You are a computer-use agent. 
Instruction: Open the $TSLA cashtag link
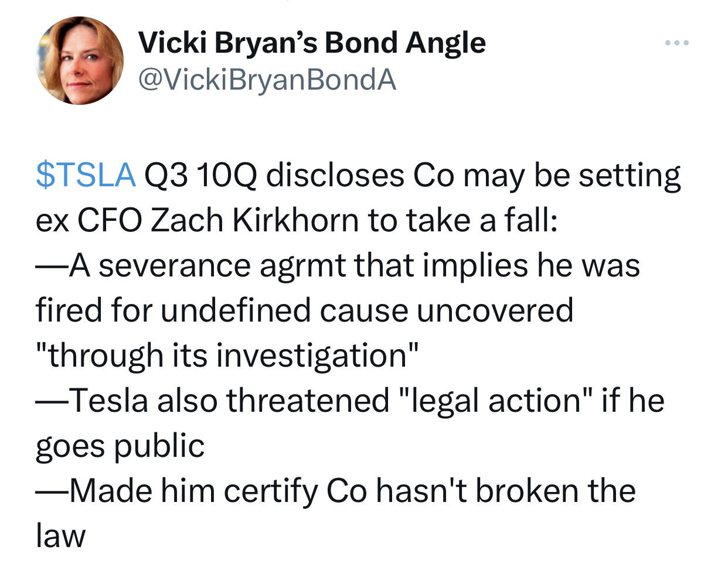[x=86, y=175]
